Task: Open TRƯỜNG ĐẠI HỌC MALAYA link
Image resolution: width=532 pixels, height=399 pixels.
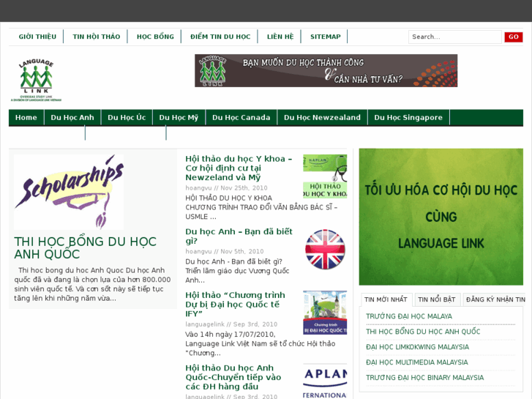Action: coord(409,316)
